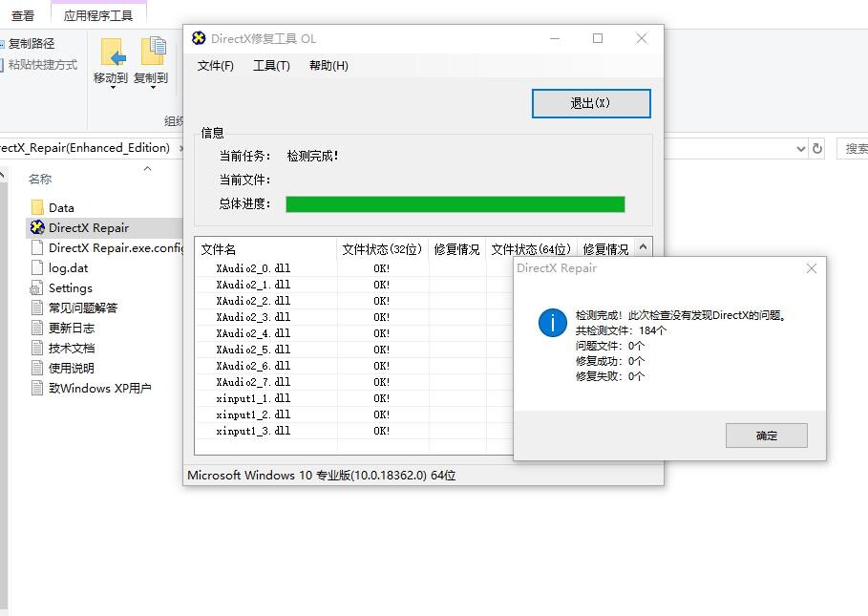The height and width of the screenshot is (616, 868).
Task: Switch to the 应用程序工具 ribbon tab
Action: (98, 15)
